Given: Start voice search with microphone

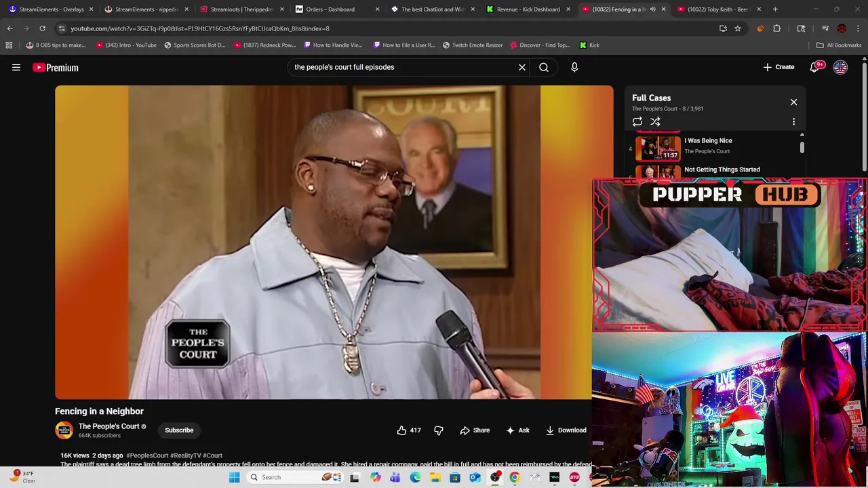Looking at the screenshot, I should point(574,67).
